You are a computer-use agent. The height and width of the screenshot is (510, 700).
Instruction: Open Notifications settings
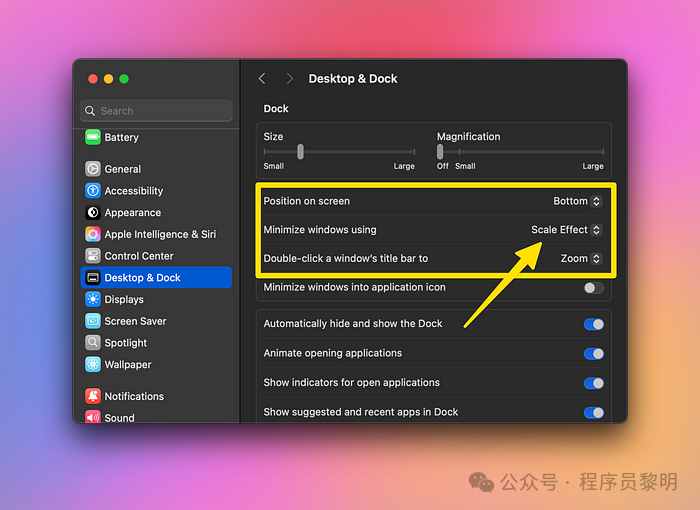point(156,396)
